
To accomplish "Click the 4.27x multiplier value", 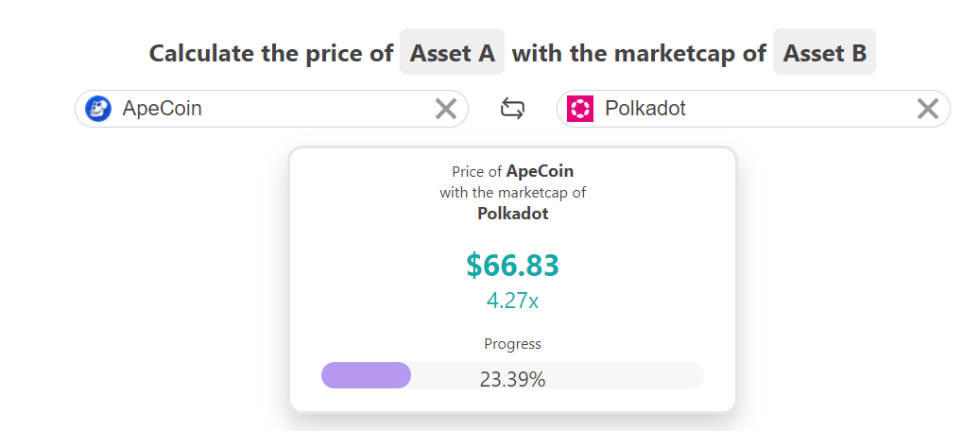I will [512, 301].
